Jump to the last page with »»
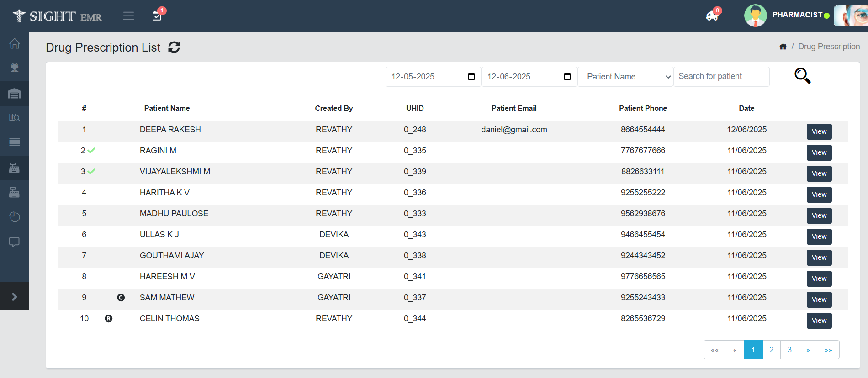This screenshot has width=868, height=378. [828, 350]
